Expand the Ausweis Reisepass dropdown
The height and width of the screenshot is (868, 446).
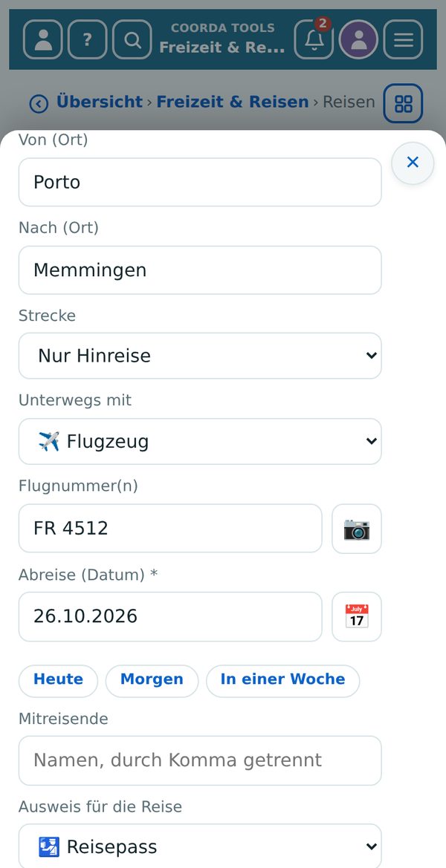tap(200, 846)
